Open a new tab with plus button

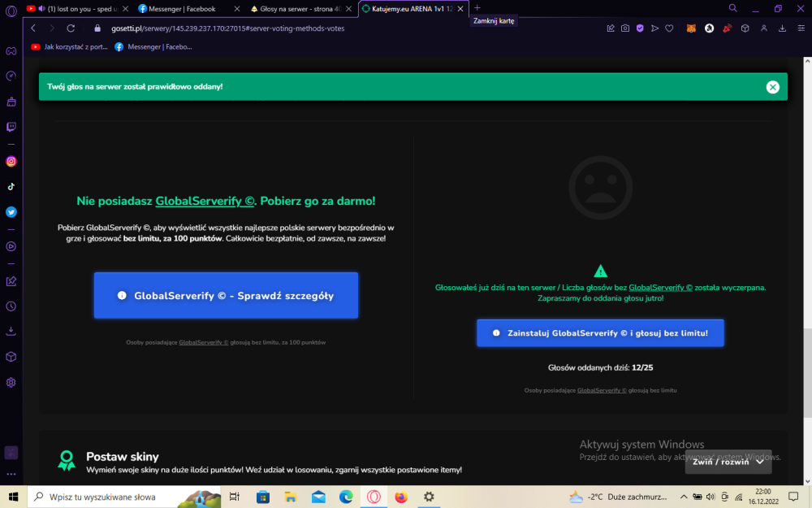[477, 8]
